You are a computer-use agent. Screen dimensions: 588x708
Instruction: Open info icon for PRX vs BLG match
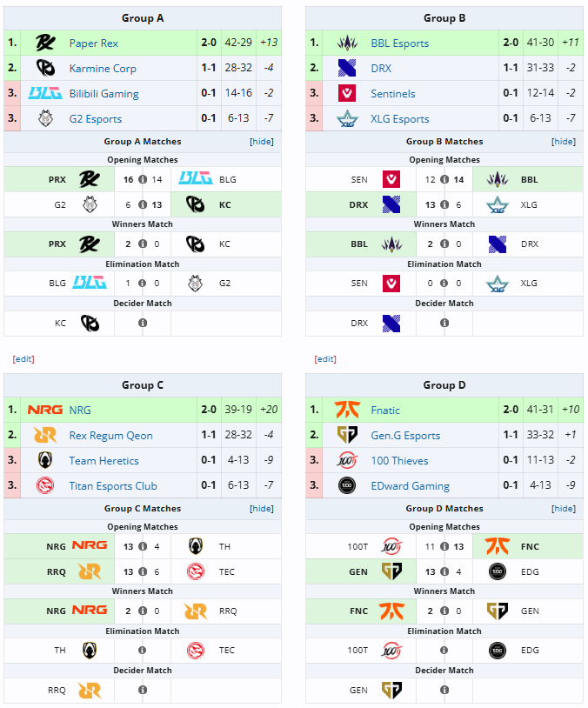[143, 179]
